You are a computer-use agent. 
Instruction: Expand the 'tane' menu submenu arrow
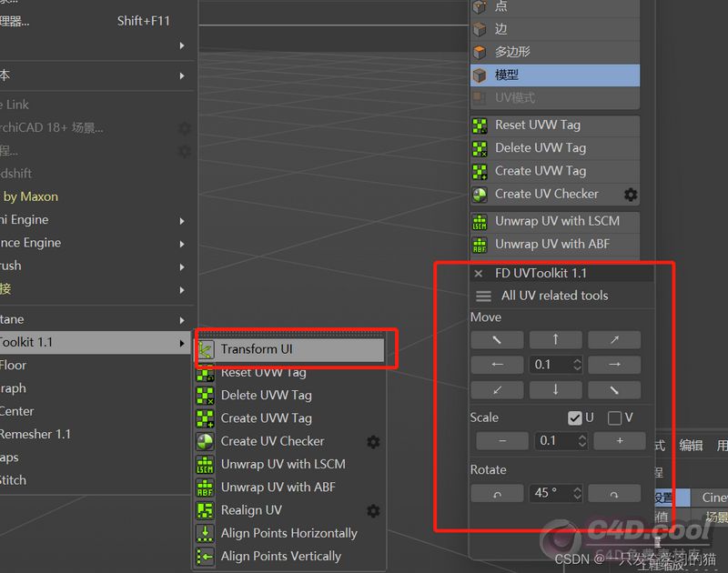point(181,320)
